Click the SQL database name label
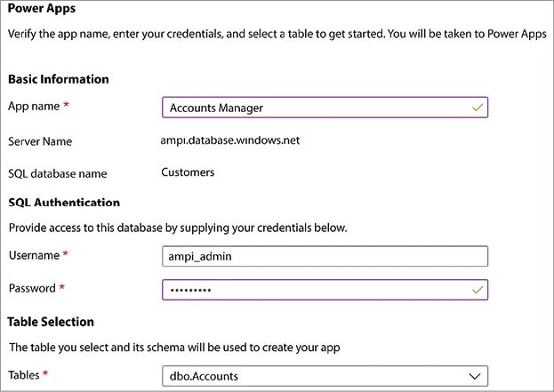The height and width of the screenshot is (392, 554). coord(57,173)
